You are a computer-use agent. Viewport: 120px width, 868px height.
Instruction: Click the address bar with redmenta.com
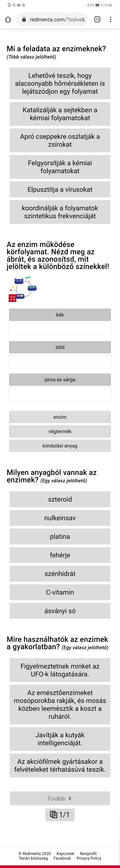pyautogui.click(x=54, y=20)
